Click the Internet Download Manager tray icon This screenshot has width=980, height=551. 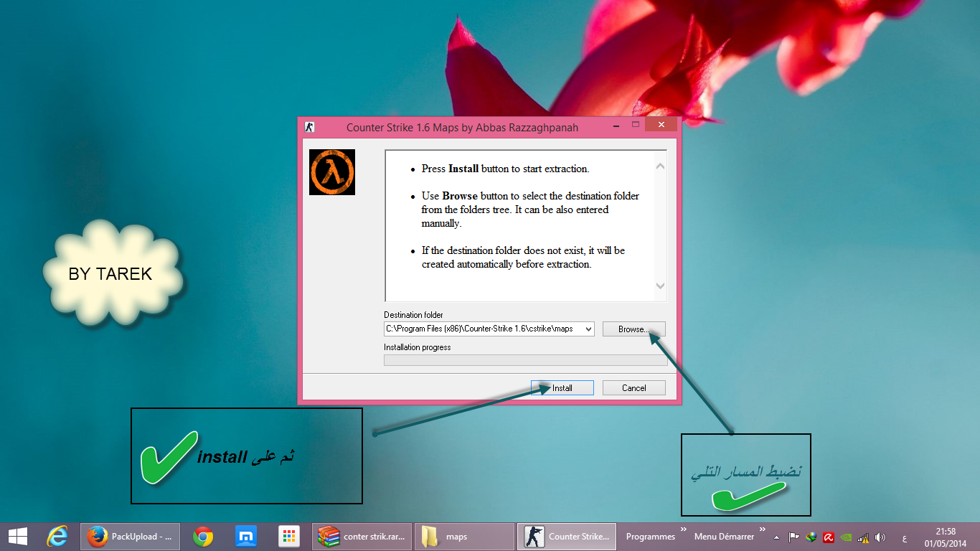pyautogui.click(x=811, y=537)
